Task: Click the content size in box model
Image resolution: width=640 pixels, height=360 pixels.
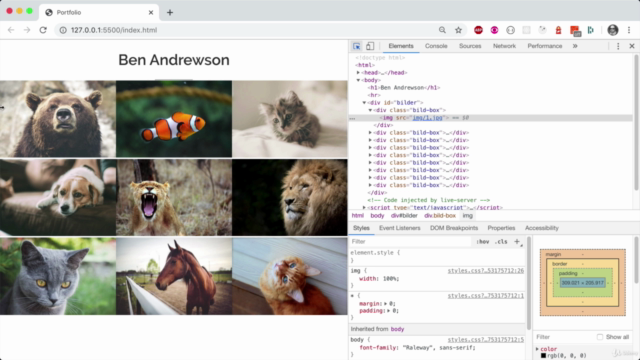Action: [x=582, y=282]
